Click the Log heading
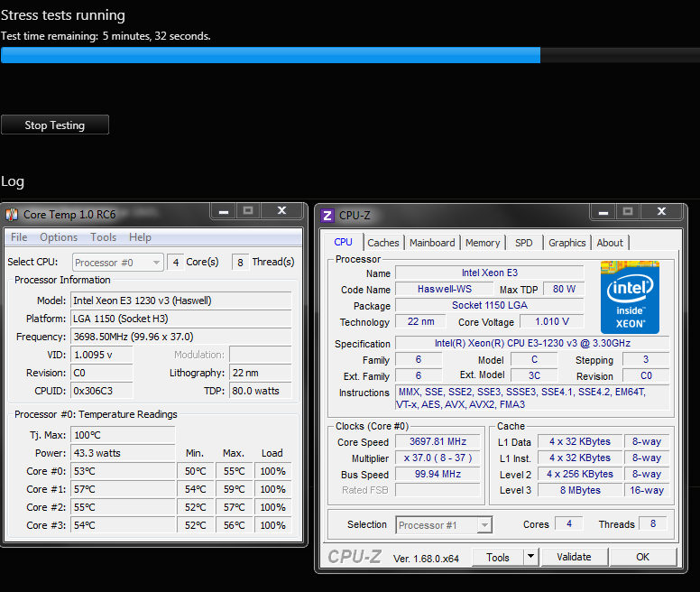The height and width of the screenshot is (592, 700). pyautogui.click(x=13, y=181)
